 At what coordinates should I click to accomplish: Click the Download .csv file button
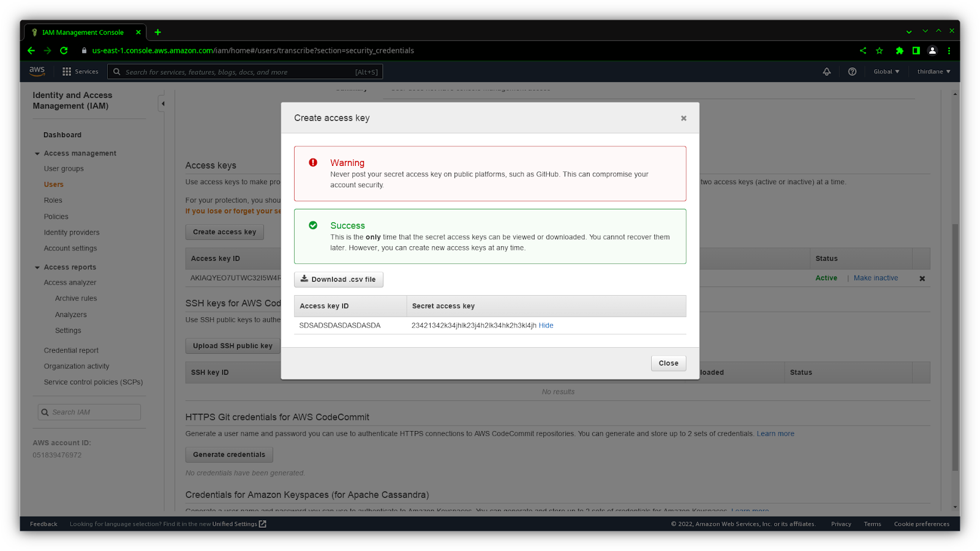click(x=339, y=279)
